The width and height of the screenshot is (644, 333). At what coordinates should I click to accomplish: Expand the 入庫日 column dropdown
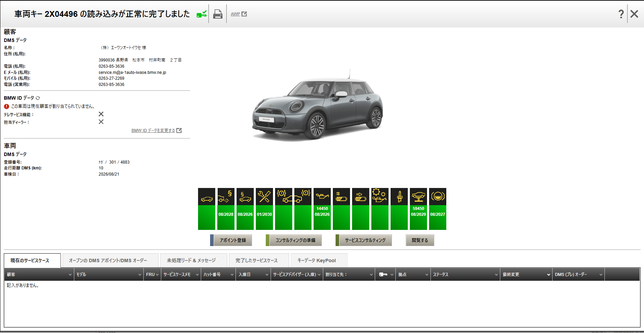[x=266, y=275]
